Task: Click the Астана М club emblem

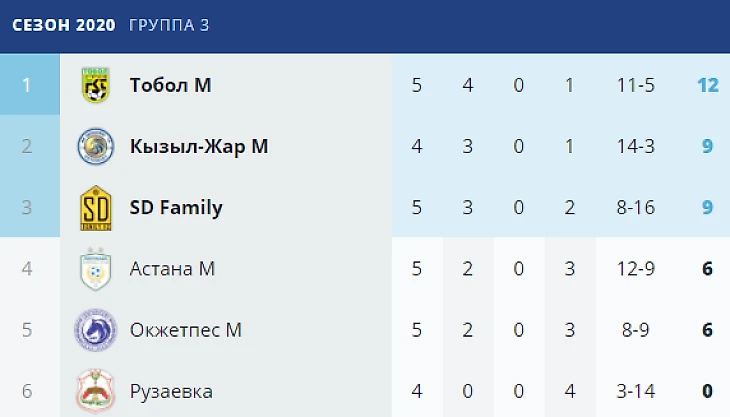Action: (x=96, y=269)
